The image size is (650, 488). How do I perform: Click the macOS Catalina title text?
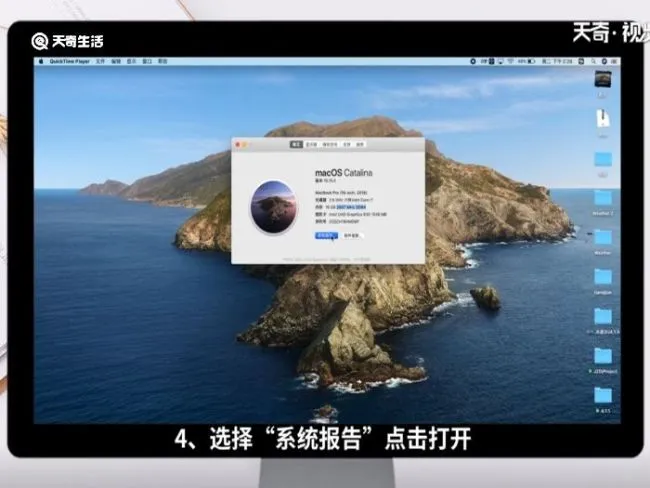coord(344,173)
